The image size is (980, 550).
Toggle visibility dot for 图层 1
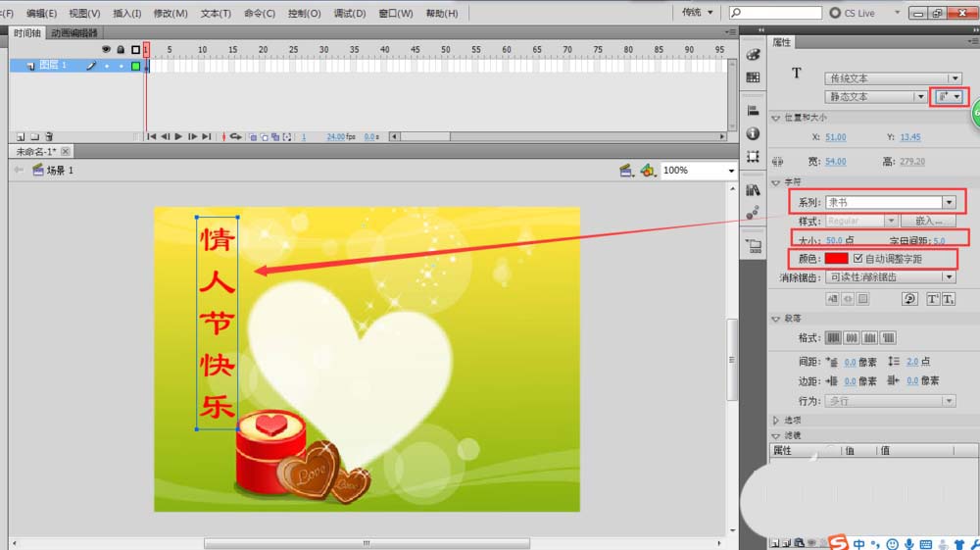click(107, 66)
